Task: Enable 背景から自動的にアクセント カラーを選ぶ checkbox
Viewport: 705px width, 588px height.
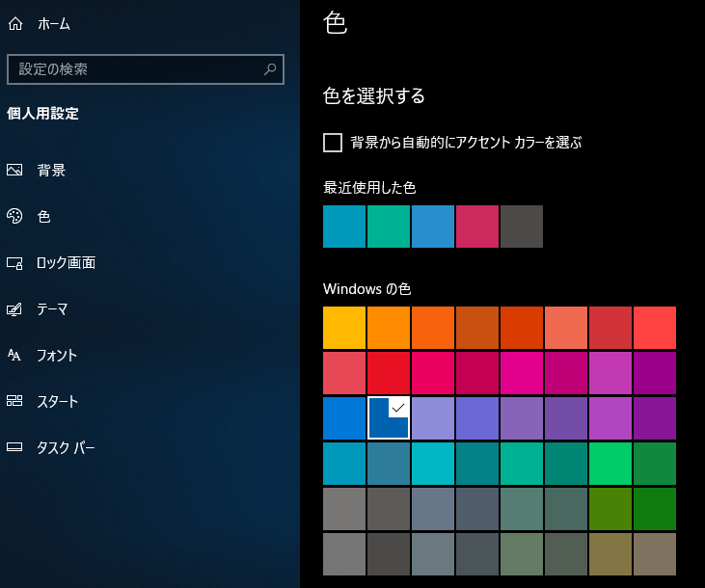Action: pos(333,143)
